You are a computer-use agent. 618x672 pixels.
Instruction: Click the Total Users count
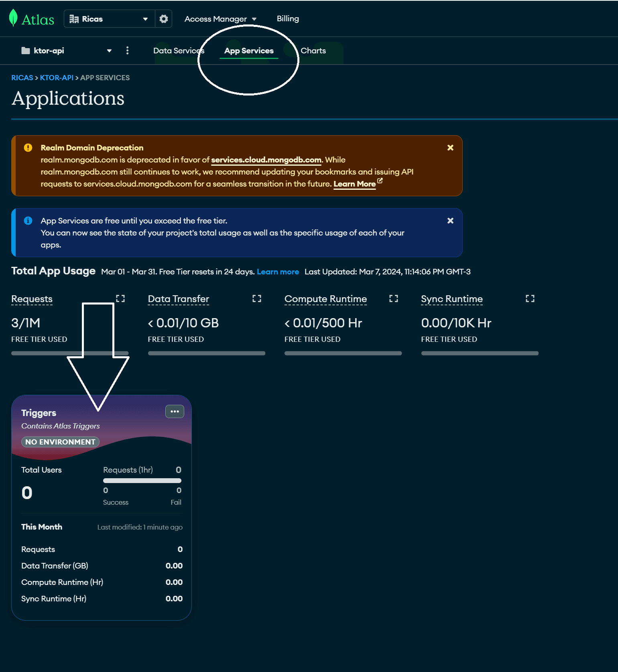[27, 493]
